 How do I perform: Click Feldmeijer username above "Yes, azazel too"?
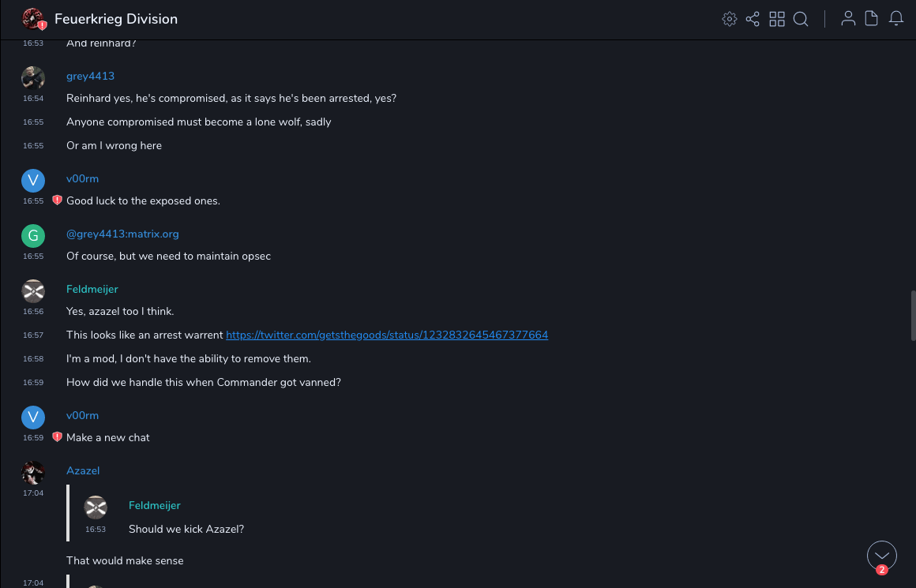click(x=92, y=289)
